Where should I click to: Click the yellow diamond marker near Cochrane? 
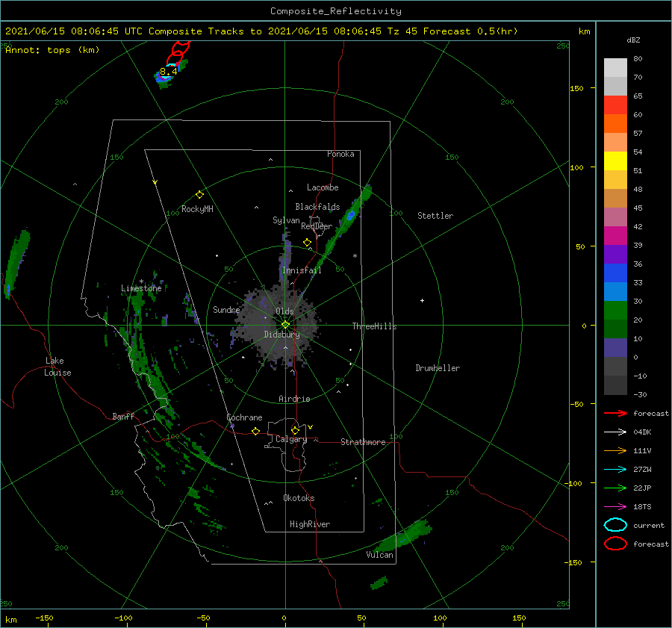256,431
